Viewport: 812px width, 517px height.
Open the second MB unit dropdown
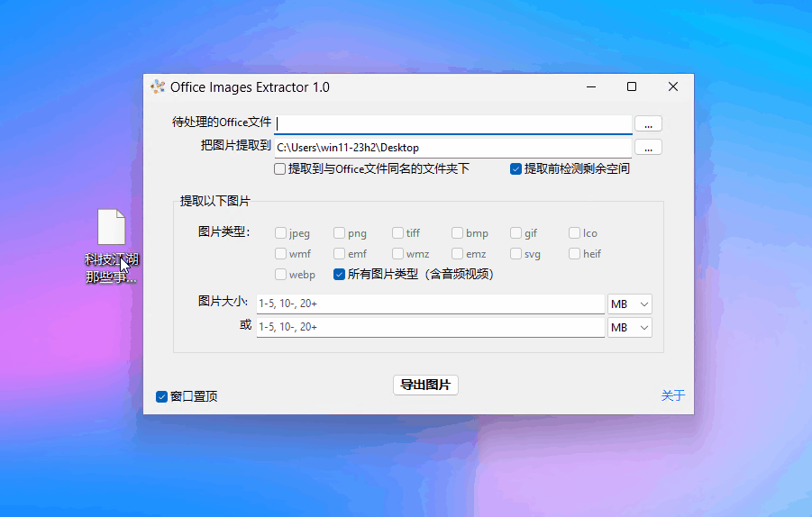(629, 328)
